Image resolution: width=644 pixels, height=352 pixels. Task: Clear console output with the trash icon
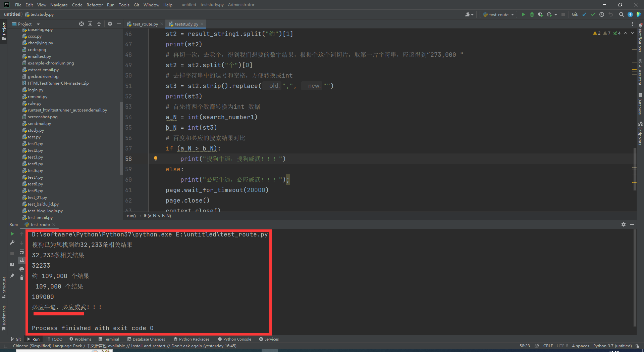coord(22,278)
